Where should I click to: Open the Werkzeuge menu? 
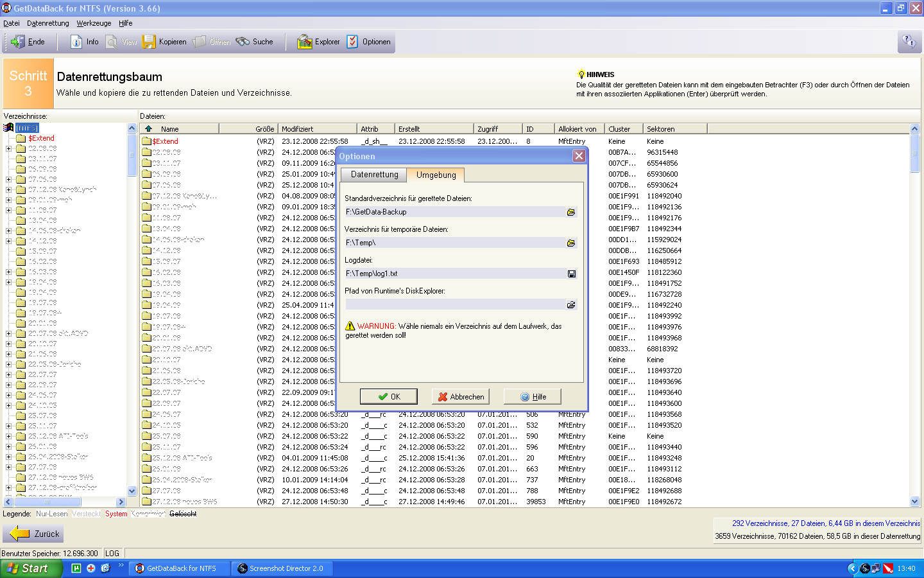94,23
